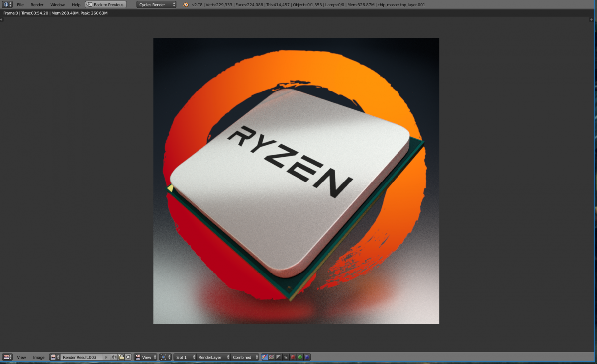Open the RenderLayer dropdown

(x=213, y=357)
